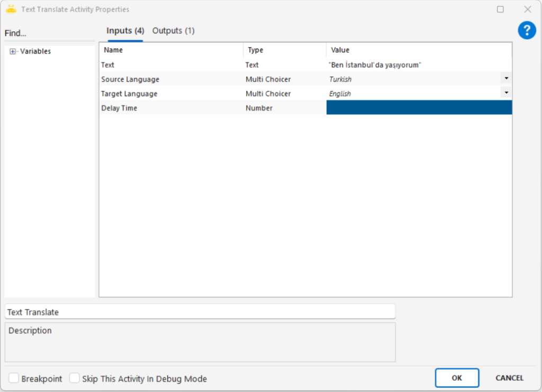Open the Source Language dropdown arrow
The image size is (542, 392).
point(506,78)
